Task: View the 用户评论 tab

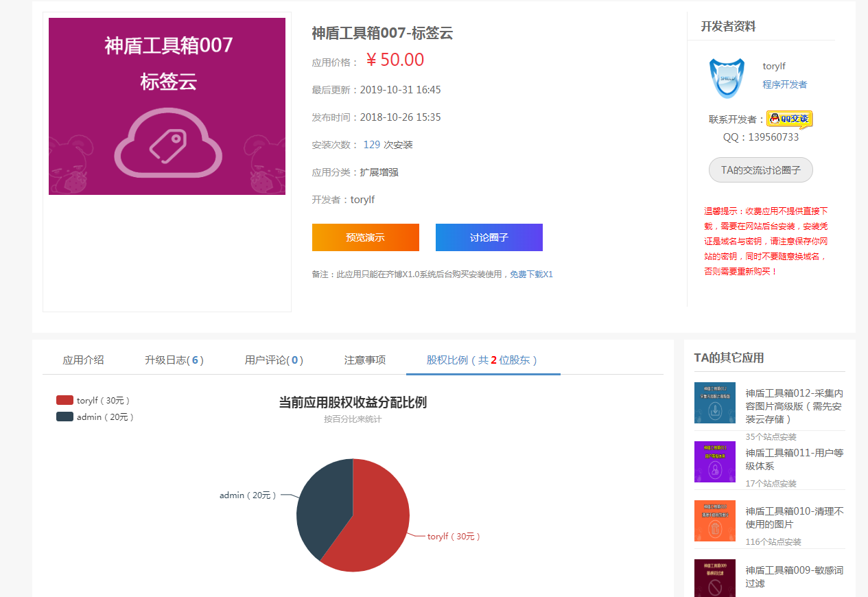Action: click(x=274, y=360)
